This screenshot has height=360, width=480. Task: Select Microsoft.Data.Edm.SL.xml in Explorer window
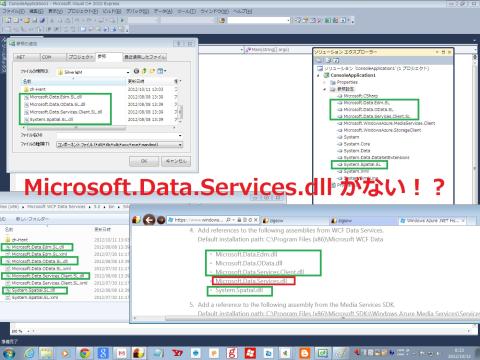coord(37,254)
